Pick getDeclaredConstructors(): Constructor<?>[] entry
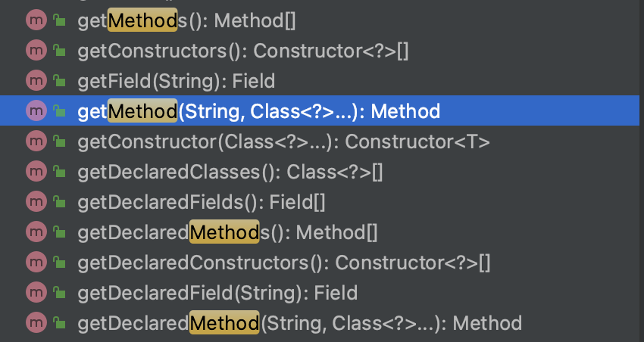The image size is (644, 342). [284, 263]
